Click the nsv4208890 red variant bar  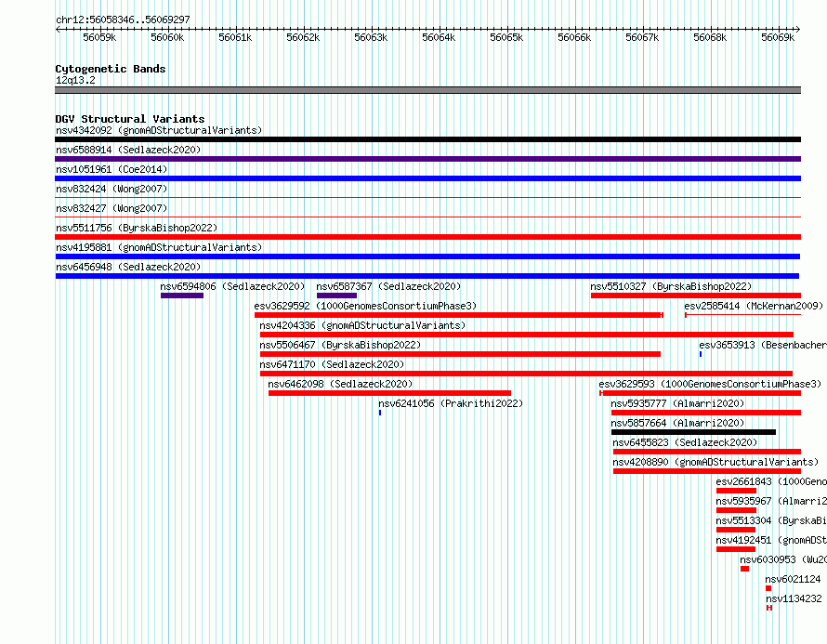(707, 471)
